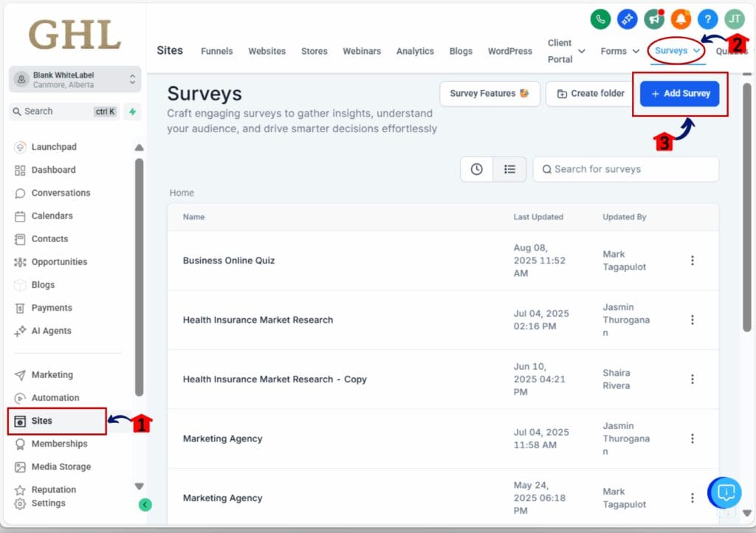Open Survey Features
Image resolution: width=756 pixels, height=533 pixels.
pyautogui.click(x=489, y=94)
